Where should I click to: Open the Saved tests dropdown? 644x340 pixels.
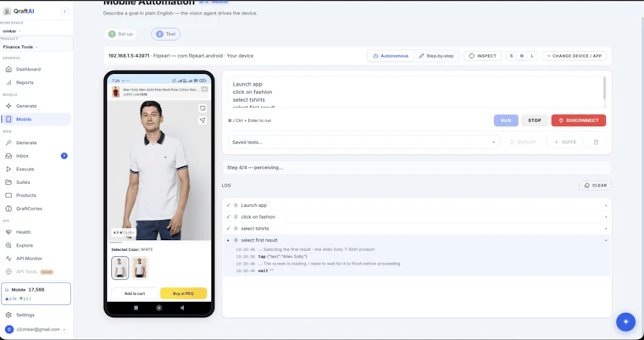click(364, 142)
